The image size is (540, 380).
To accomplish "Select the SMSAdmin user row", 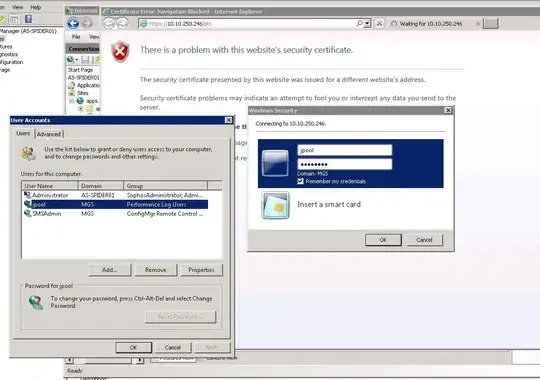I will point(115,214).
